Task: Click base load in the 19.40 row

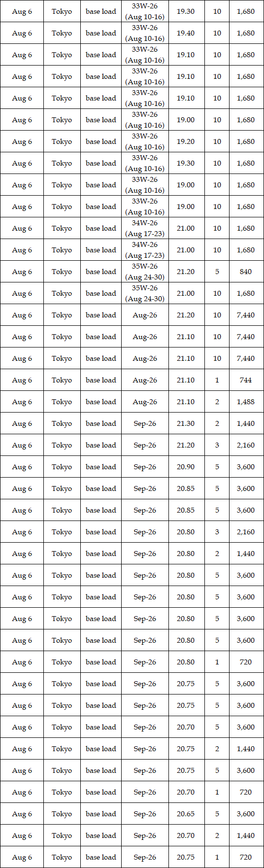Action: [101, 33]
